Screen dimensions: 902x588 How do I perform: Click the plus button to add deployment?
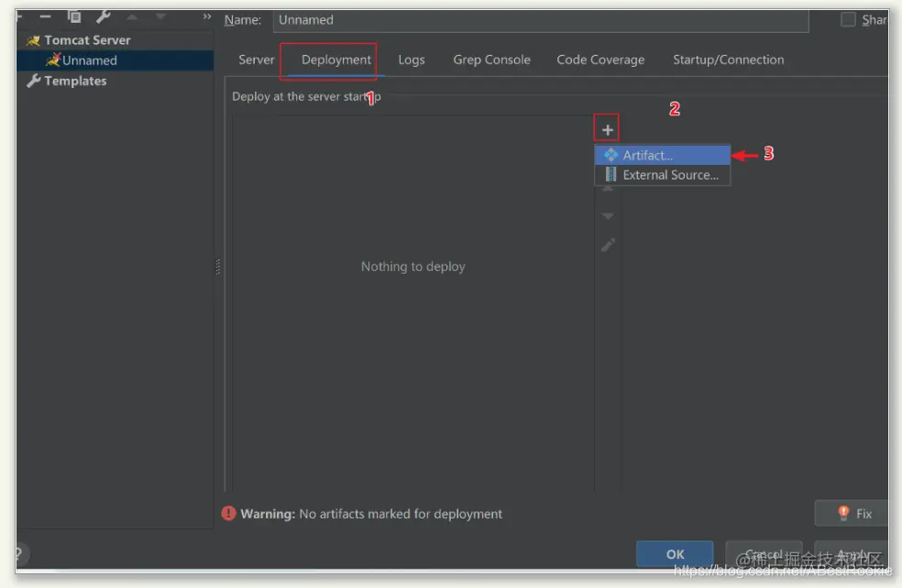pos(607,130)
